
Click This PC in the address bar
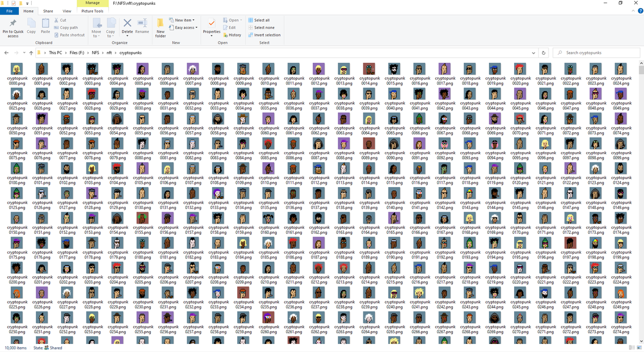pyautogui.click(x=55, y=53)
